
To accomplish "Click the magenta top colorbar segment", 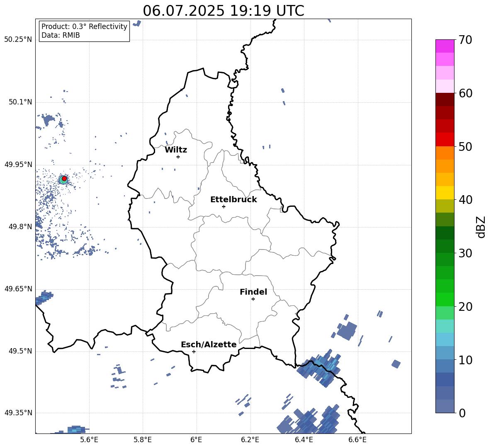I will point(445,46).
